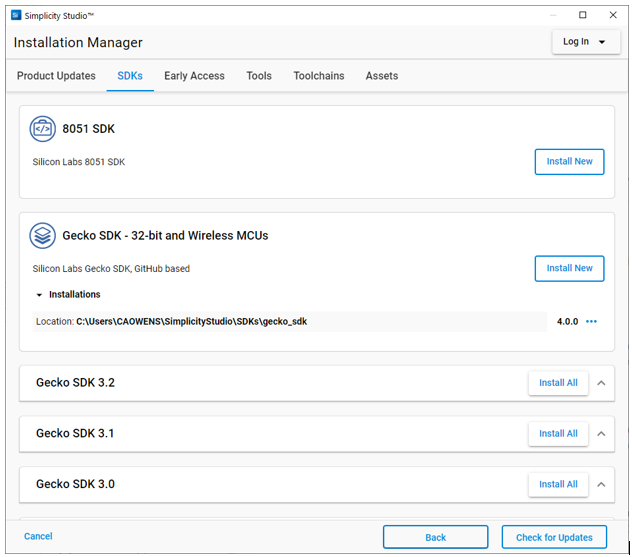Open the three-dots menu for version 4.0.0
632x557 pixels.
pyautogui.click(x=591, y=321)
